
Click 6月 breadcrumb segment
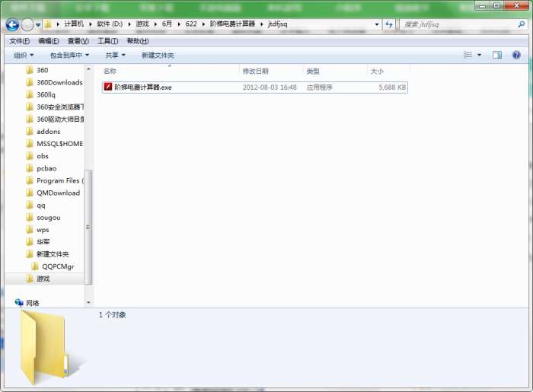[x=167, y=24]
